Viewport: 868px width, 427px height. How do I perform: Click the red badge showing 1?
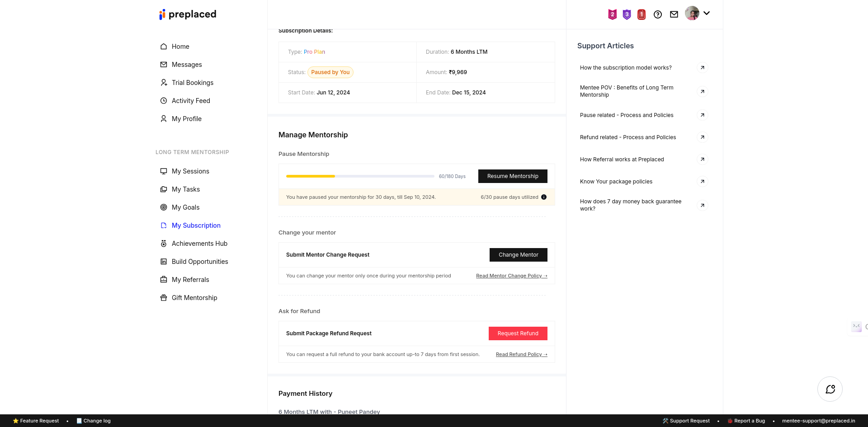(x=642, y=14)
